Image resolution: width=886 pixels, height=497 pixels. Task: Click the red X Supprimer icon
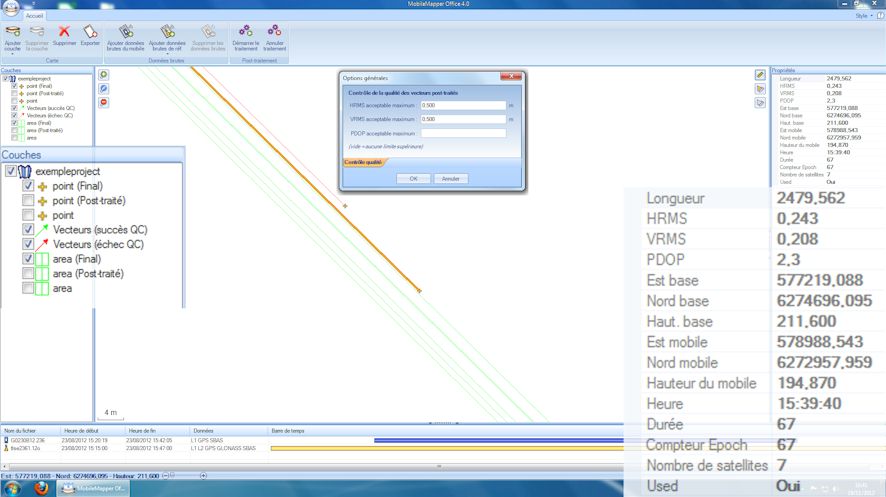(x=64, y=32)
